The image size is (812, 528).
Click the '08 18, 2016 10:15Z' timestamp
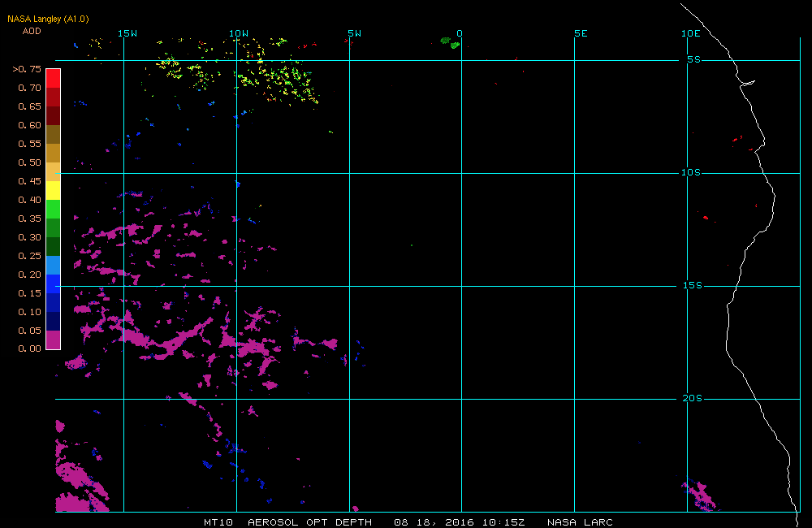pyautogui.click(x=460, y=522)
